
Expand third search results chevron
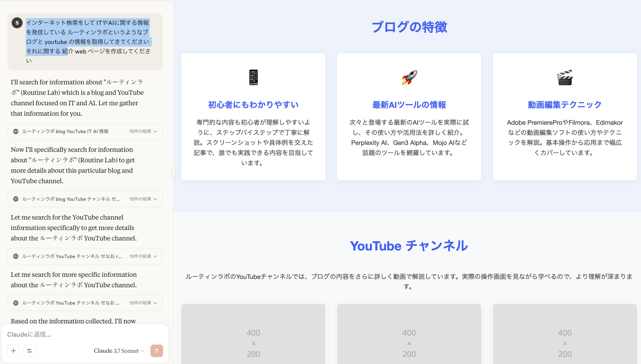click(155, 256)
